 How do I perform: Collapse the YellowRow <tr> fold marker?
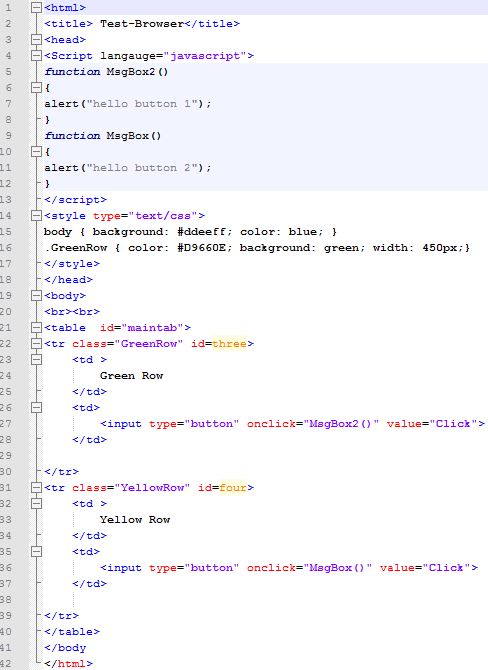(x=37, y=488)
